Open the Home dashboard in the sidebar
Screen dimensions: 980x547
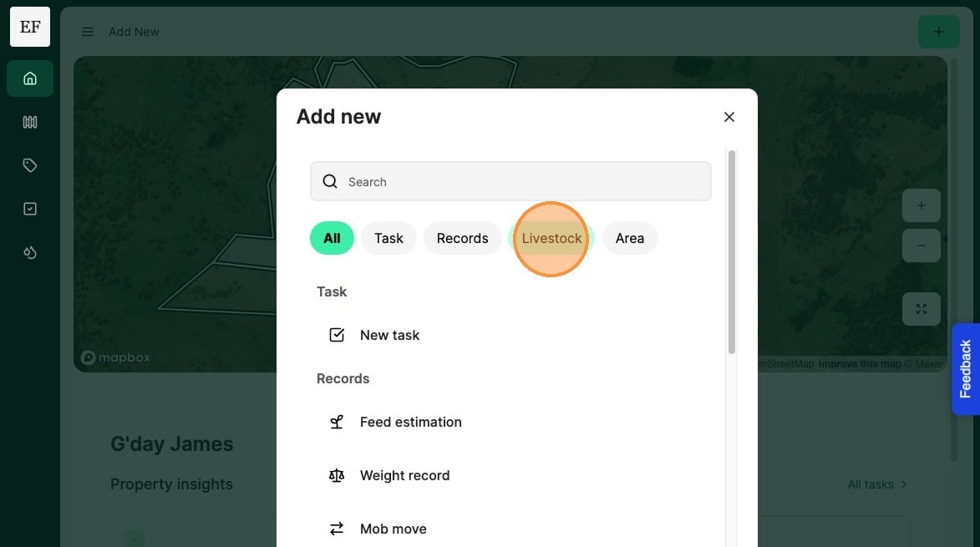30,79
